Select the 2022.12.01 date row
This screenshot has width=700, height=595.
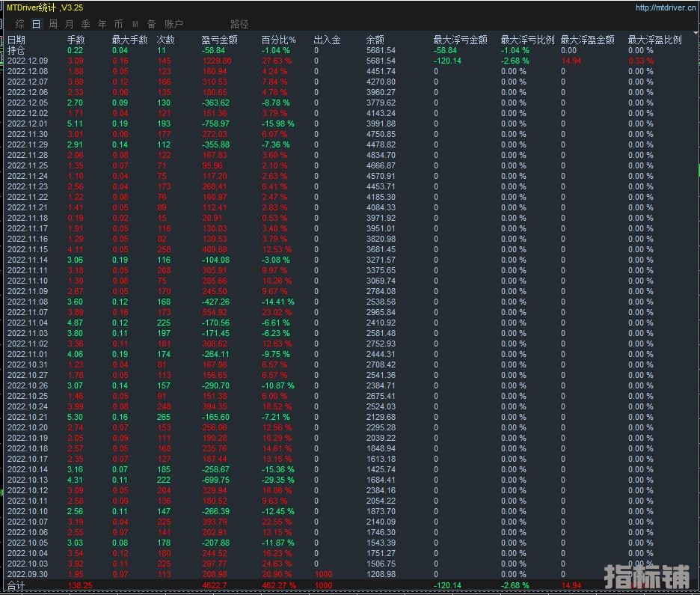click(349, 123)
